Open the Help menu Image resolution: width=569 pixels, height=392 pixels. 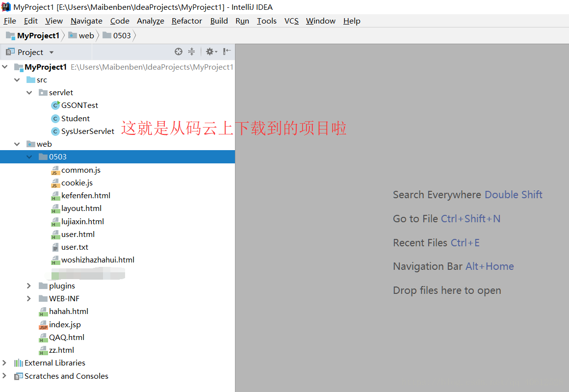352,21
